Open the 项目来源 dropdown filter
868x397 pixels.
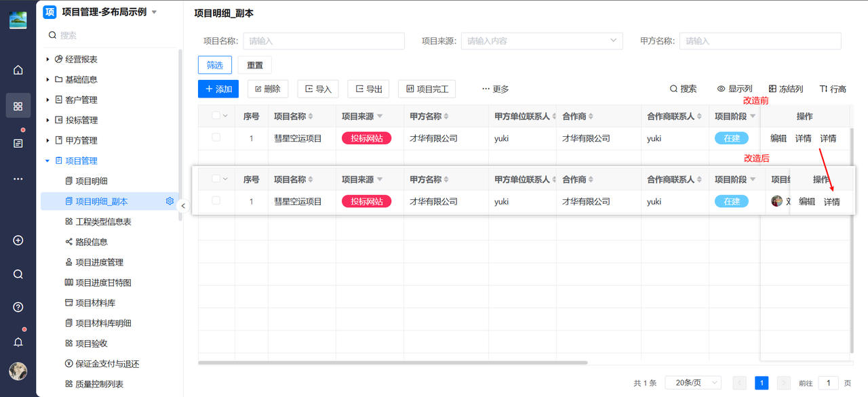[542, 41]
